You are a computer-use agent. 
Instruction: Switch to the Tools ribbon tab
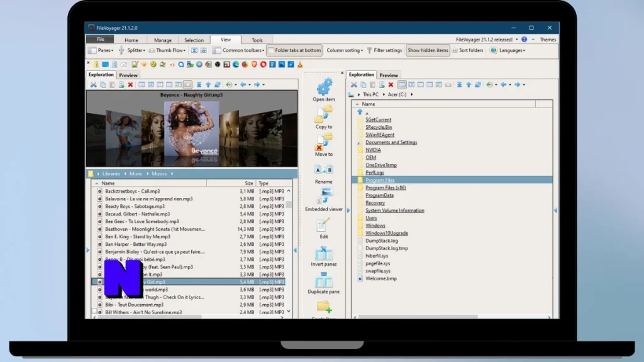257,40
